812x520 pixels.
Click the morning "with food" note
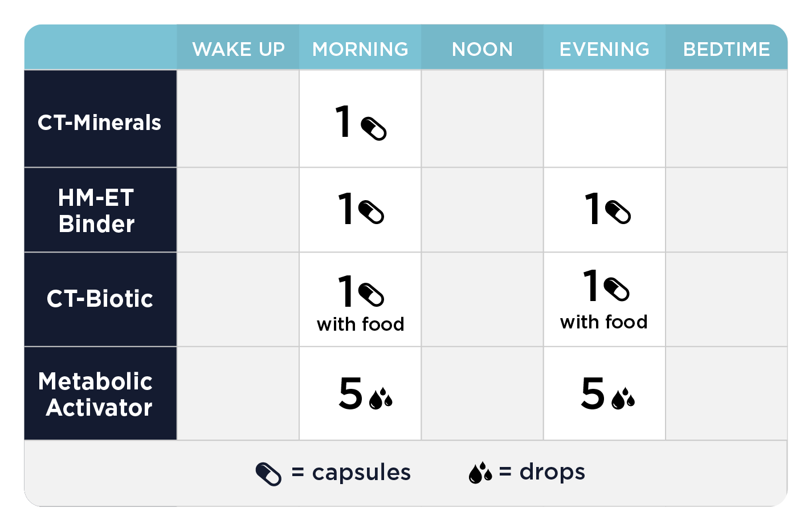(x=360, y=324)
